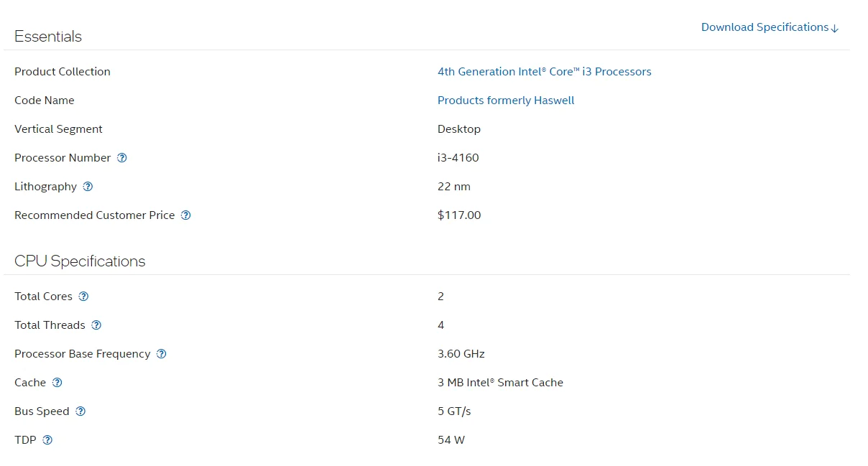Click the Total Threads help icon
This screenshot has height=466, width=868.
click(x=96, y=325)
